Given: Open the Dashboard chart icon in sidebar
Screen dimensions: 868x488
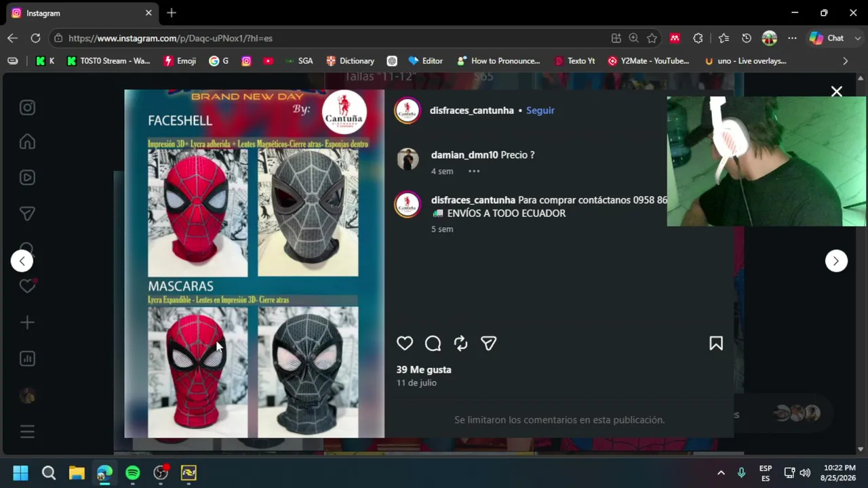Looking at the screenshot, I should (x=27, y=359).
